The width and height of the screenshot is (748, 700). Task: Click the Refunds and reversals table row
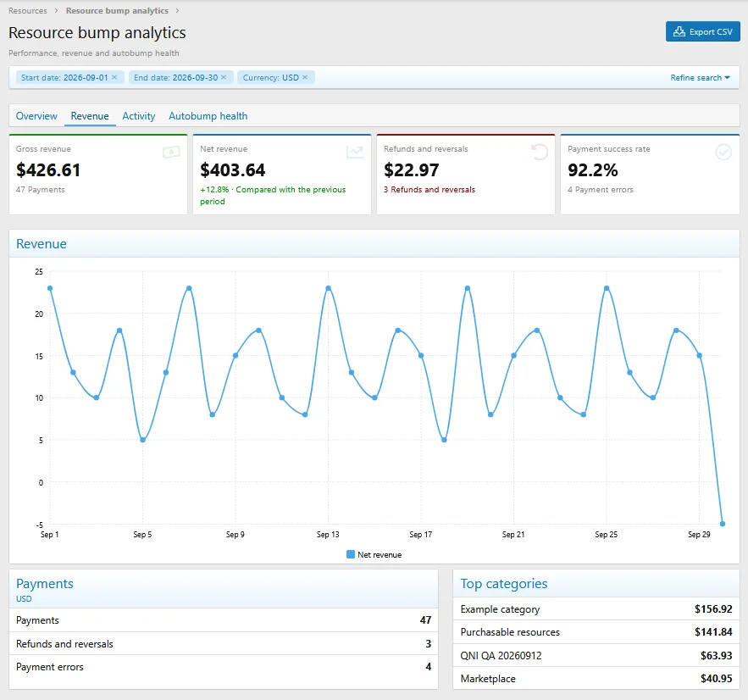[224, 644]
